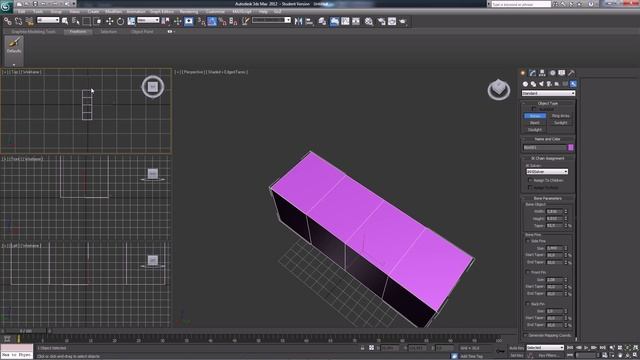
Task: Click the Daylight button
Action: click(535, 130)
